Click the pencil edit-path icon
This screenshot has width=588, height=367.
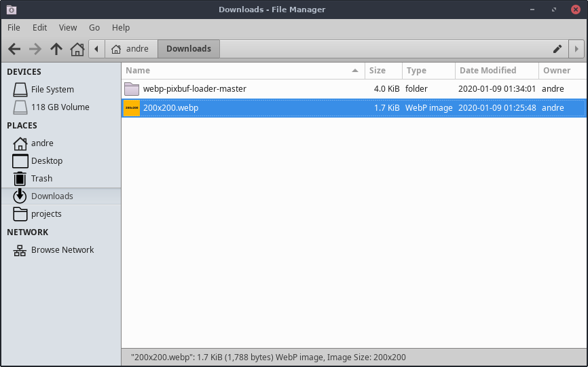tap(557, 49)
